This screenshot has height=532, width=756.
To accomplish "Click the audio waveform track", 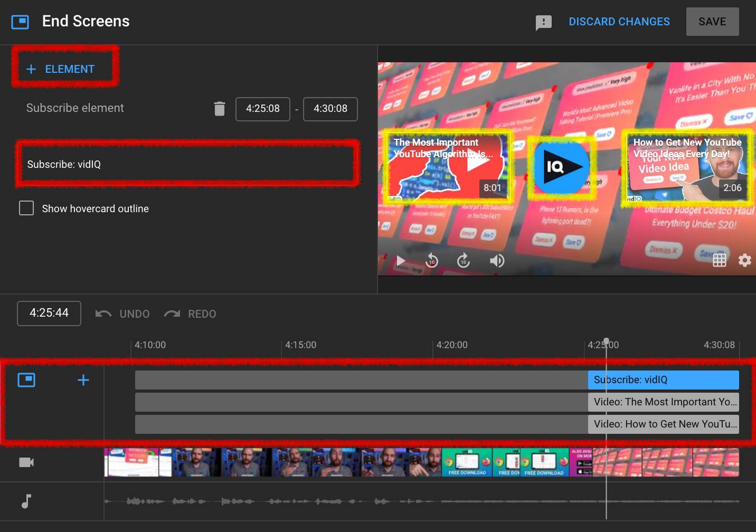I will tap(422, 501).
